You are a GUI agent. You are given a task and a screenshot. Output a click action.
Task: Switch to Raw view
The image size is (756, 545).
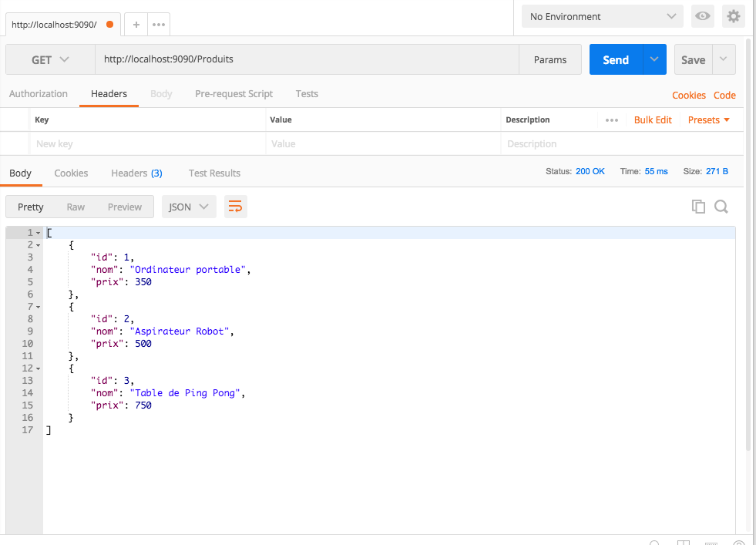pyautogui.click(x=76, y=207)
